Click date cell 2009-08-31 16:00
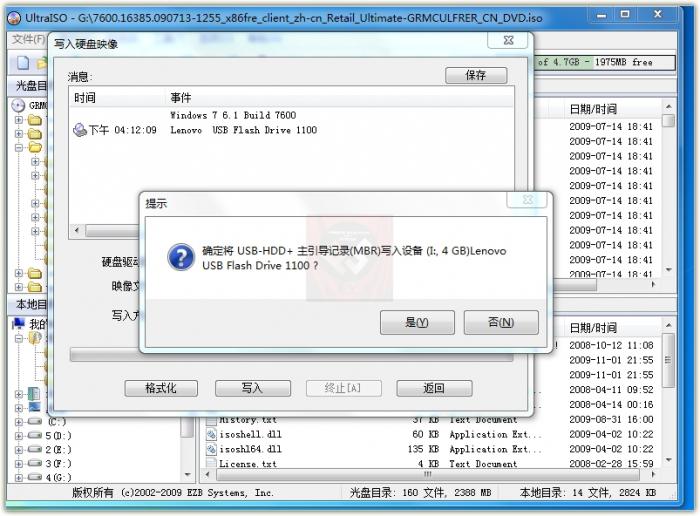The image size is (700, 516). (611, 420)
